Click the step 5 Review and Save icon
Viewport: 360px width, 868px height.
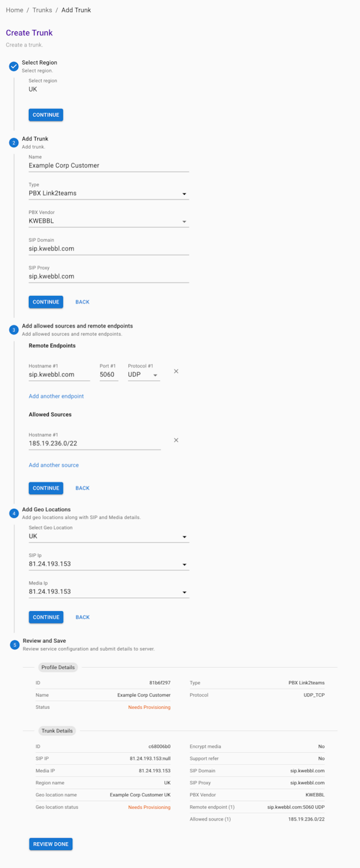click(14, 645)
